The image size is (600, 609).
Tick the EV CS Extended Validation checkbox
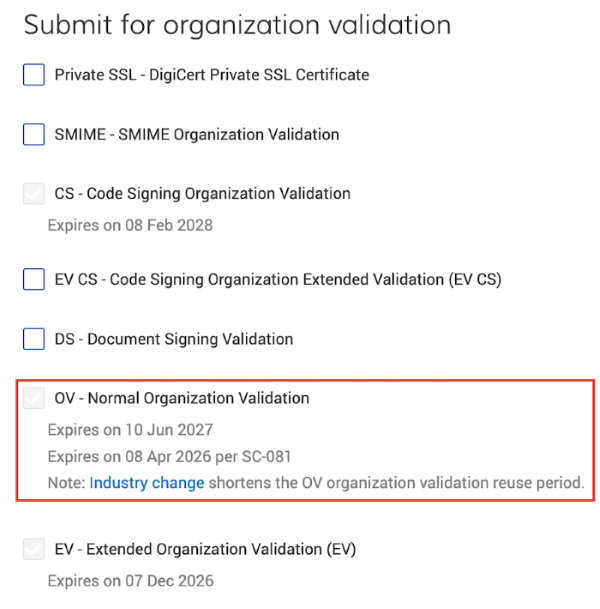tap(34, 280)
